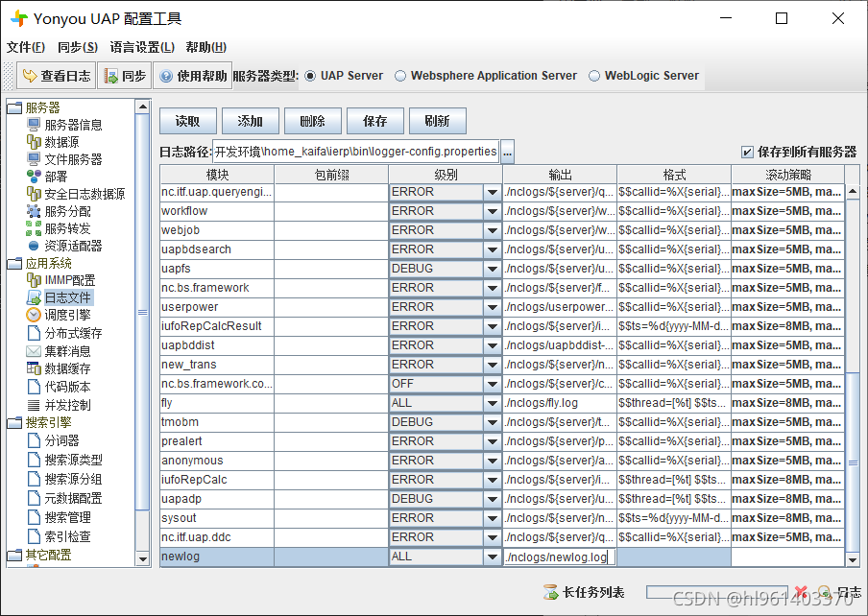
Task: Open the 服务转发 icon
Action: (34, 228)
